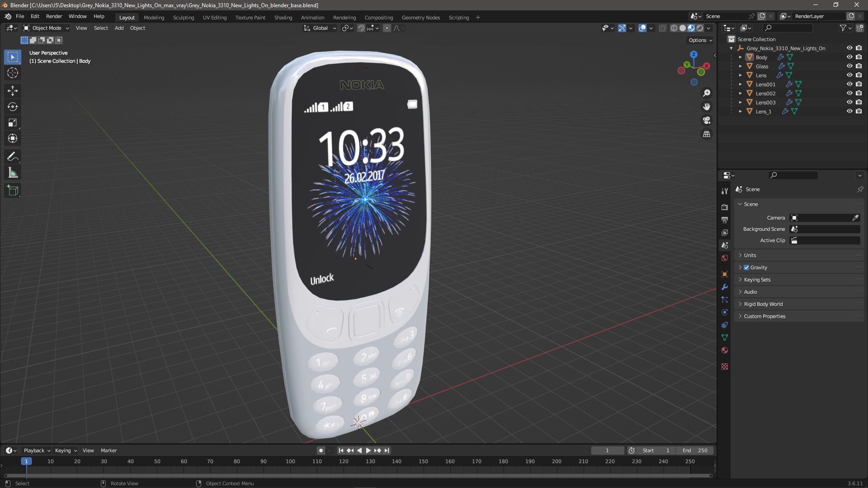The height and width of the screenshot is (488, 868).
Task: Hide the Glass object in outliner
Action: click(x=849, y=66)
